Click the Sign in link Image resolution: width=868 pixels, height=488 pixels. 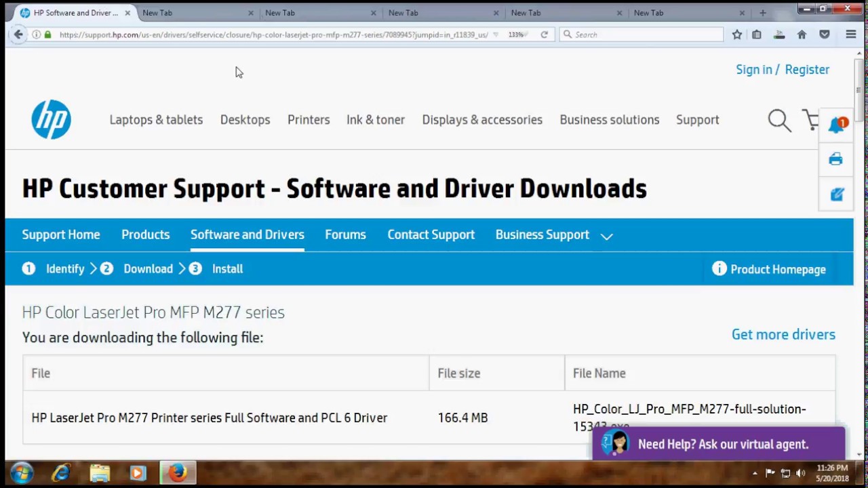click(x=754, y=70)
